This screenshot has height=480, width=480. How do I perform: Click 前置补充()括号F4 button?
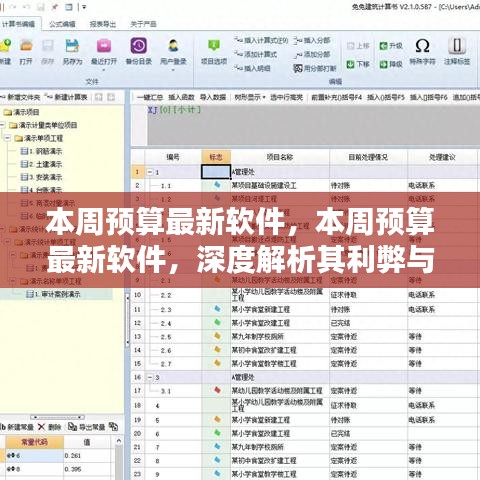coord(336,97)
